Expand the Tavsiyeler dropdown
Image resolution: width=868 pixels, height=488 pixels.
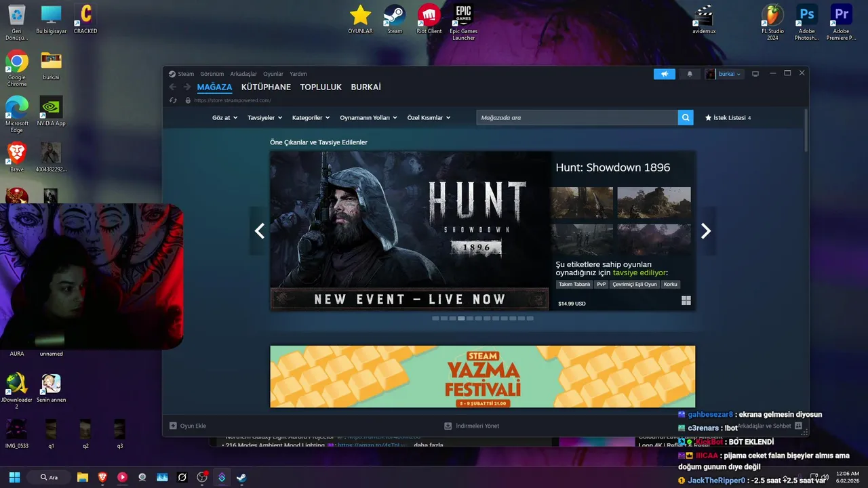(x=265, y=117)
